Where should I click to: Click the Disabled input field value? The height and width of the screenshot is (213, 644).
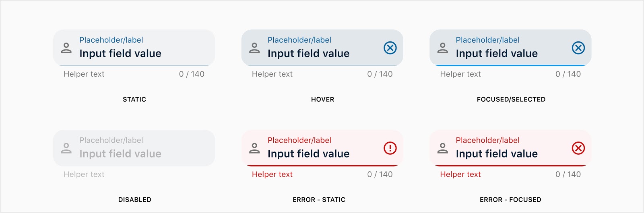pos(120,154)
